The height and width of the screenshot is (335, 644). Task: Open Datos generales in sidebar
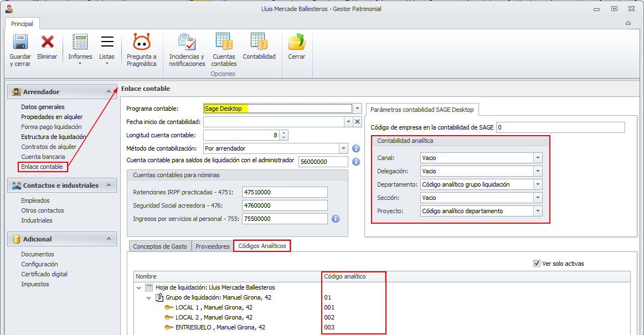click(x=43, y=107)
